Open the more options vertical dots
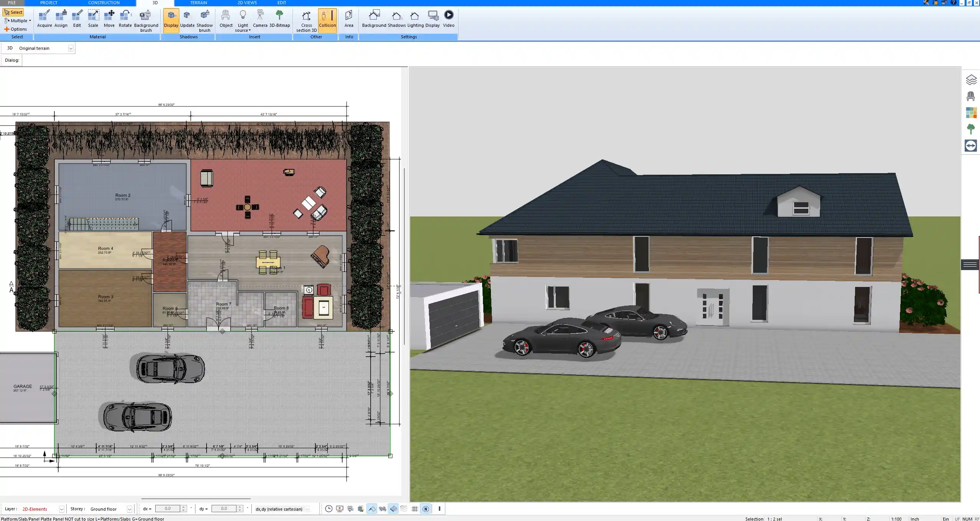This screenshot has height=521, width=980. click(x=439, y=509)
